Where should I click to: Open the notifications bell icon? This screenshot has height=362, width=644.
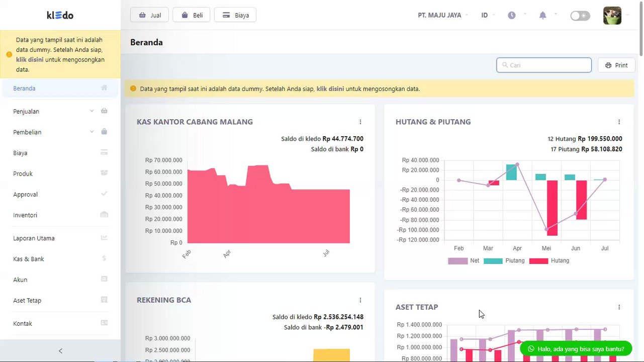pos(542,15)
